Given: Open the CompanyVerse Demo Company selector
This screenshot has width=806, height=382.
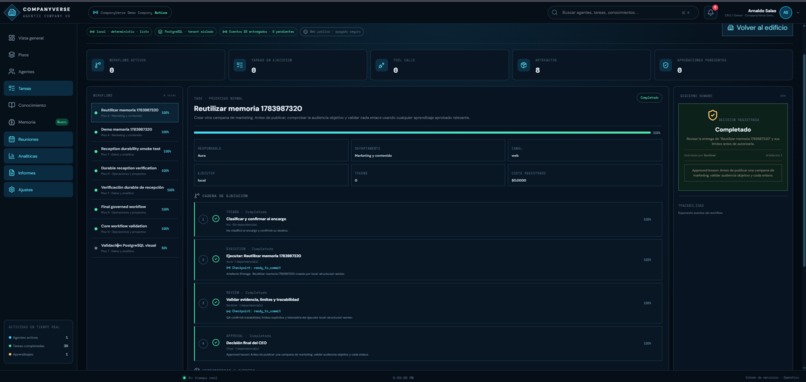Looking at the screenshot, I should pyautogui.click(x=130, y=12).
